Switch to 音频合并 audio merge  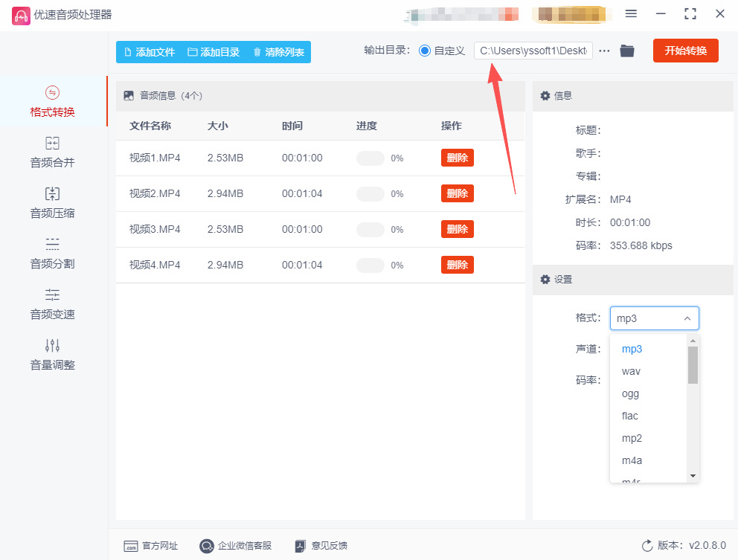tap(53, 152)
